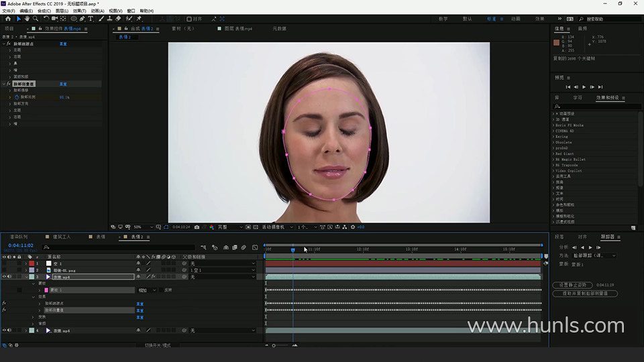Switch to the 建筑工人 timeline tab

(62, 237)
